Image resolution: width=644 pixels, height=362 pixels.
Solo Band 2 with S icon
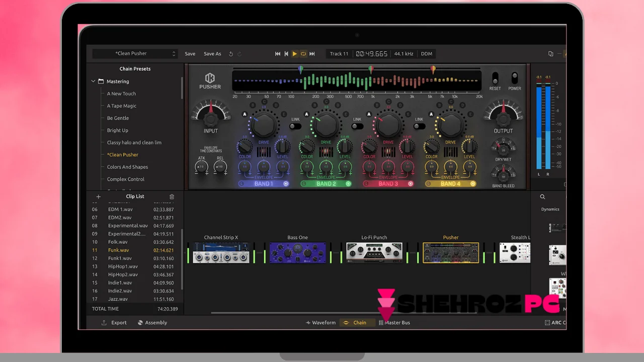(304, 184)
